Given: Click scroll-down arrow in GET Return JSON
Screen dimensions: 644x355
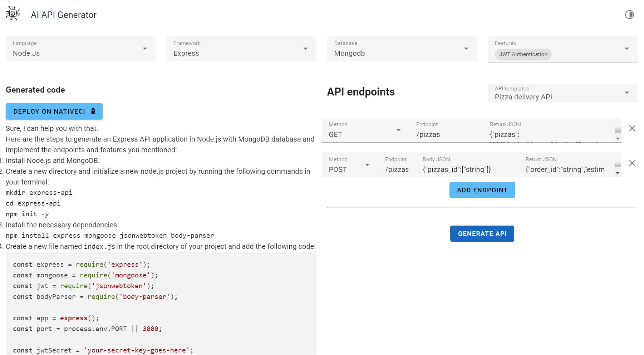Looking at the screenshot, I should 618,139.
